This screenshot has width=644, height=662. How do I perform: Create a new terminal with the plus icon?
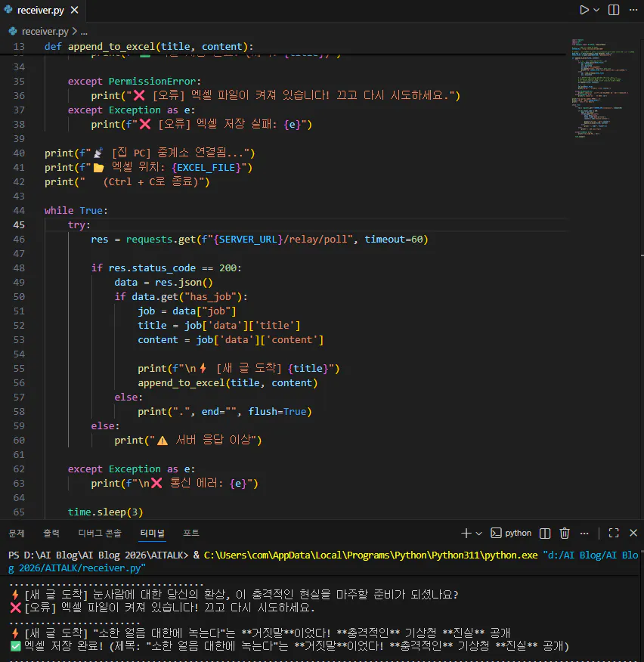point(465,533)
